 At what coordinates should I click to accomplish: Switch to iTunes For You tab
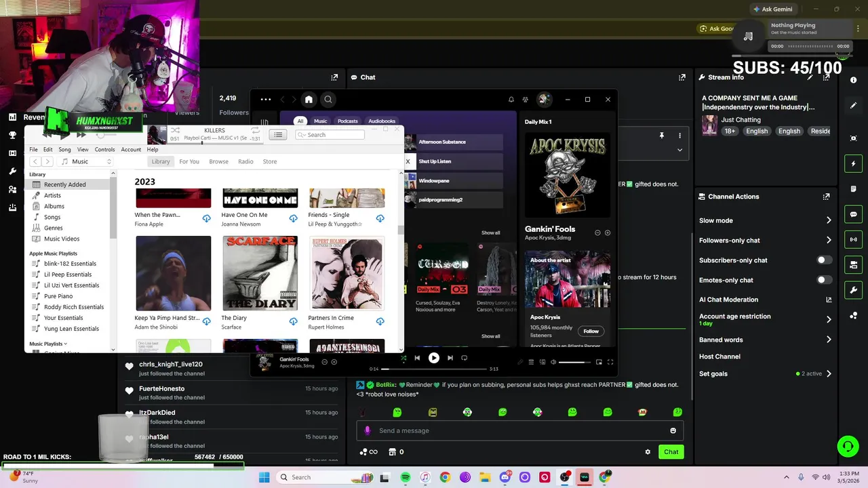click(x=189, y=161)
